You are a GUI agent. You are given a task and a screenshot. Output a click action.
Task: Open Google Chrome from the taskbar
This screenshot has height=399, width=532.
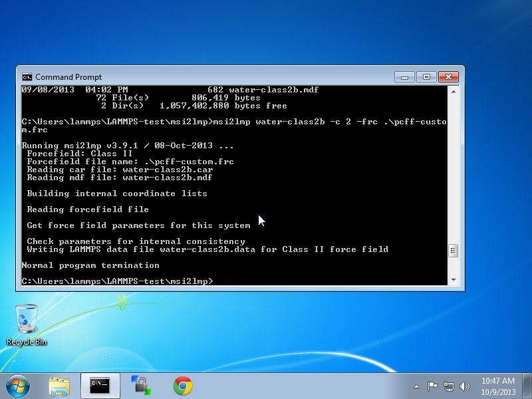point(183,386)
